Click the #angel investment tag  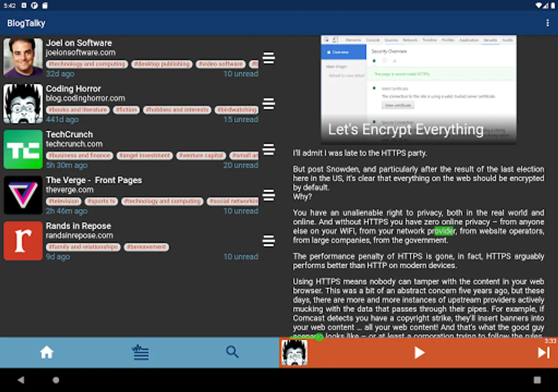pyautogui.click(x=144, y=155)
